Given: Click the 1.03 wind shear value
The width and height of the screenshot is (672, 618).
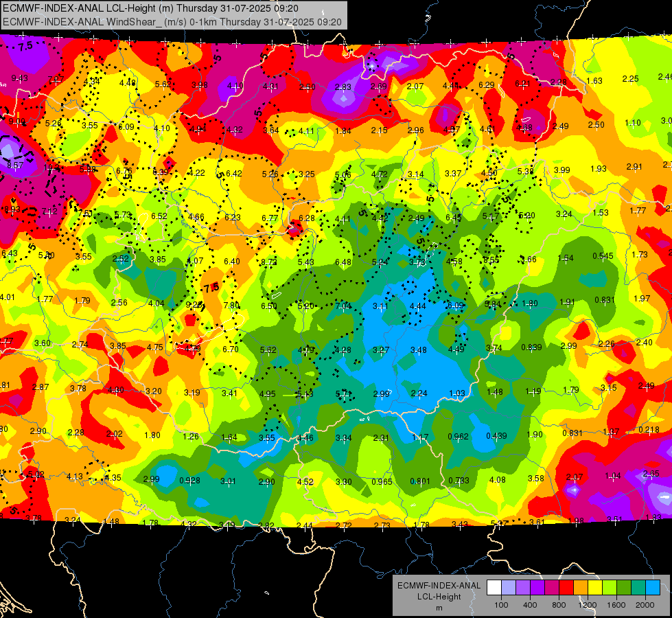Looking at the screenshot, I should [457, 393].
